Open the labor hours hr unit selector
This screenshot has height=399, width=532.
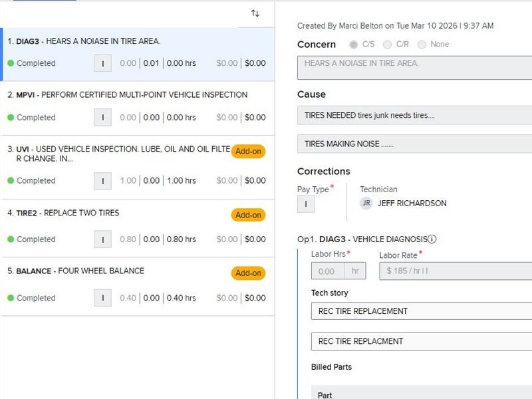pyautogui.click(x=354, y=271)
